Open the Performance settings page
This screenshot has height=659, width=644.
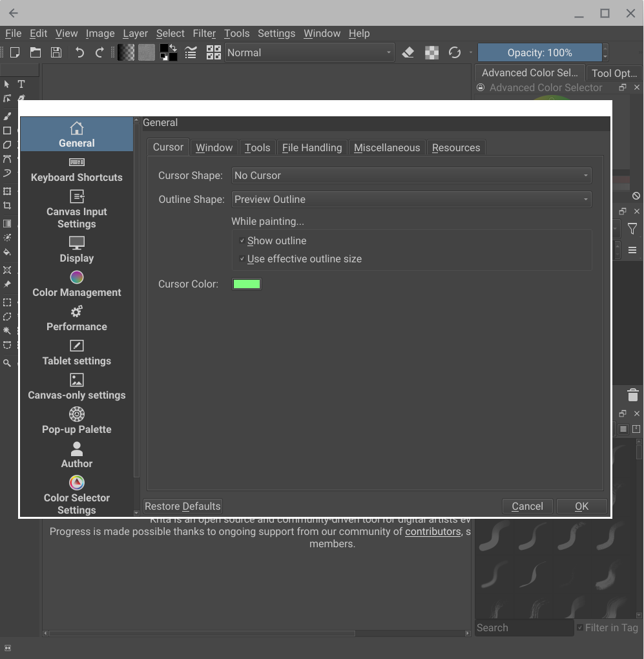coord(76,319)
